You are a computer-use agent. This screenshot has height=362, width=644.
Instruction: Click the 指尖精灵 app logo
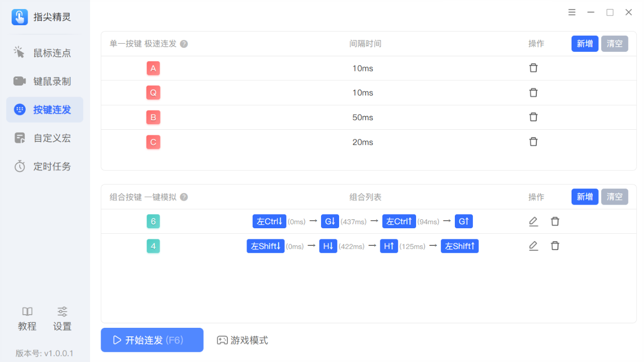pos(20,17)
